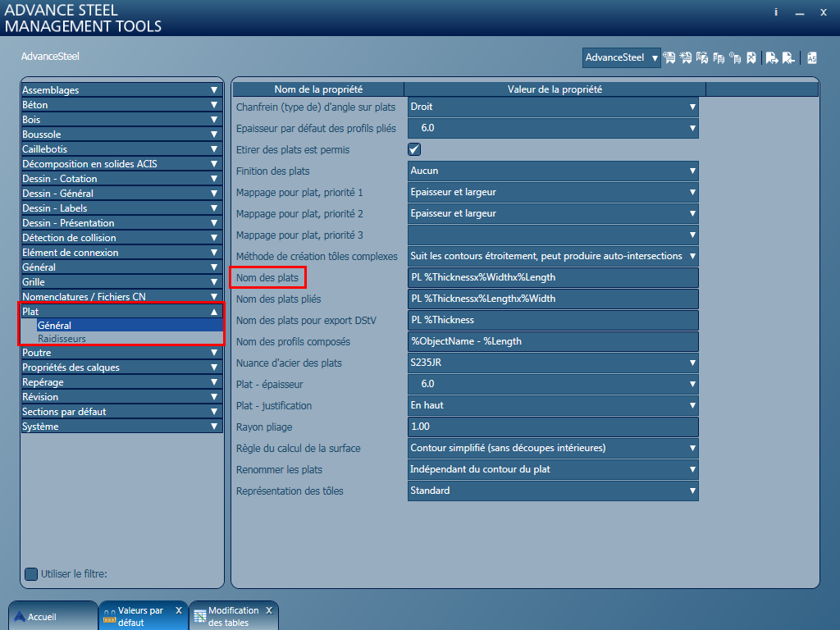The image size is (840, 630).
Task: Expand the Bois category
Action: coord(121,120)
